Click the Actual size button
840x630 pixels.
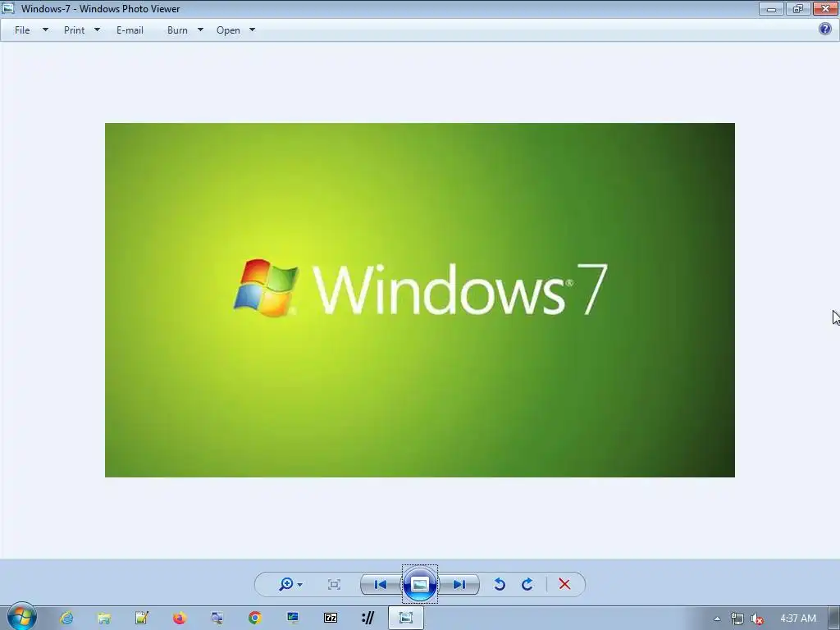coord(335,584)
